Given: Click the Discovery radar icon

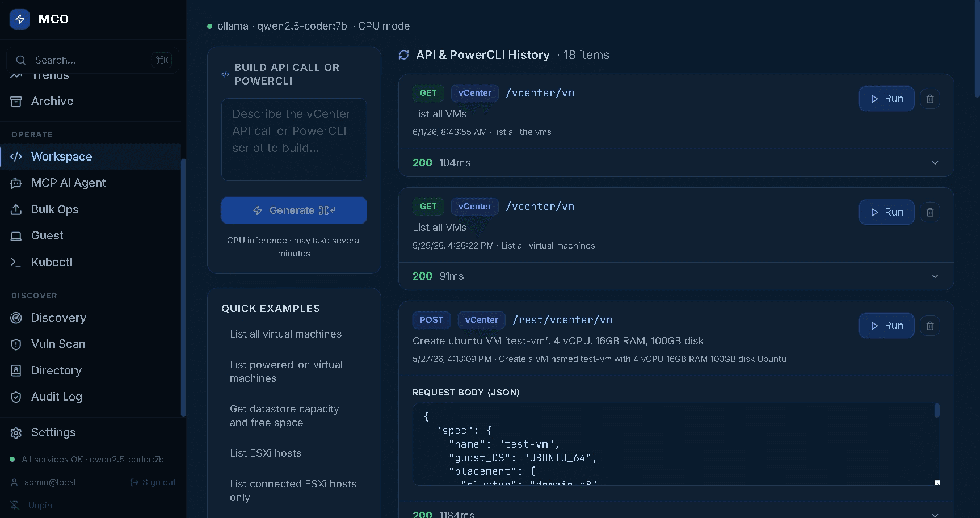Looking at the screenshot, I should [16, 317].
